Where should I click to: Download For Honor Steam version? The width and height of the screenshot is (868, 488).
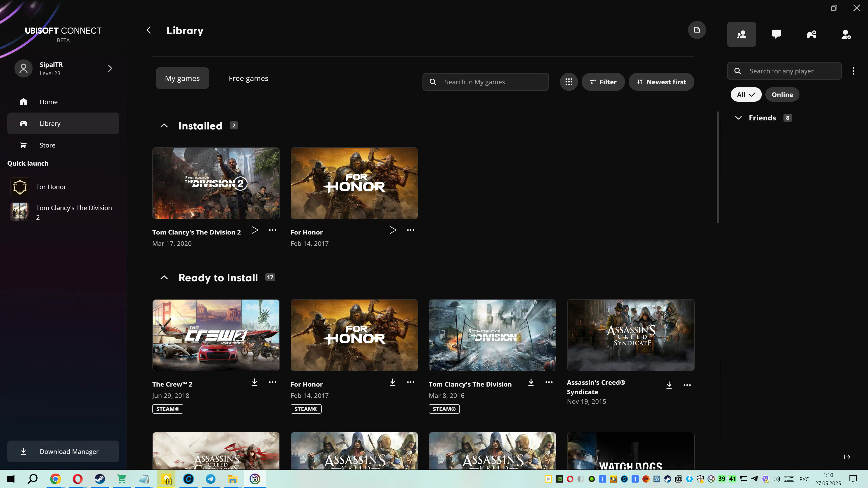point(393,382)
